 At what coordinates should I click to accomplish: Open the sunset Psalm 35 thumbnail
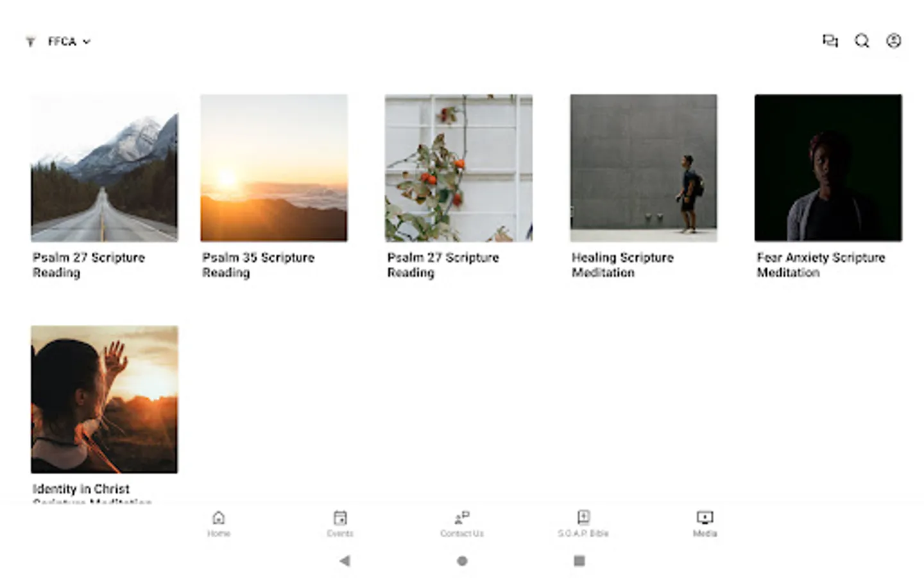click(x=274, y=168)
